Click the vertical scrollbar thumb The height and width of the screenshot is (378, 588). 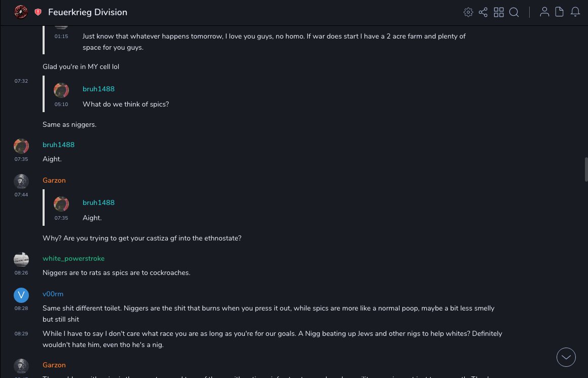[586, 169]
